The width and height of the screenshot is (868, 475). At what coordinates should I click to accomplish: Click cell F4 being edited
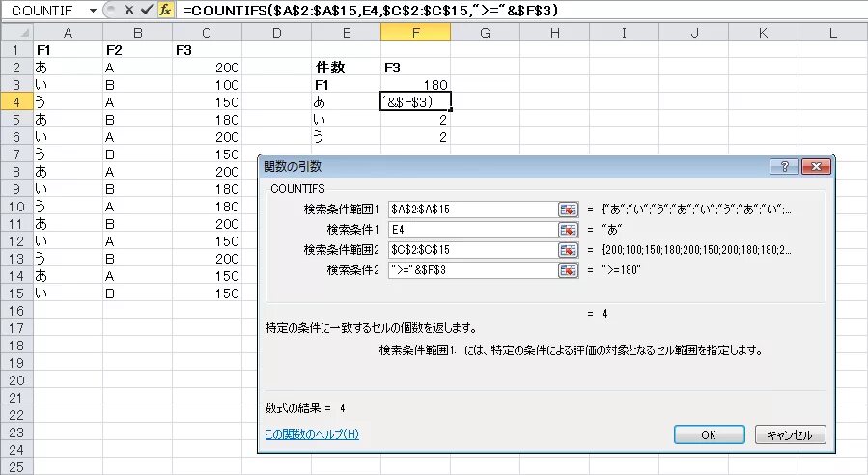point(415,102)
